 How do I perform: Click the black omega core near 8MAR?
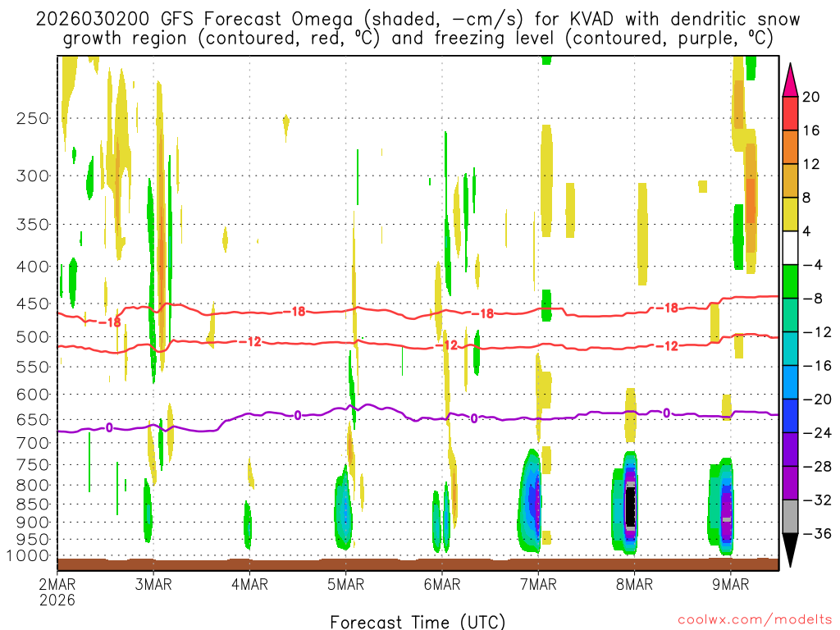(631, 506)
